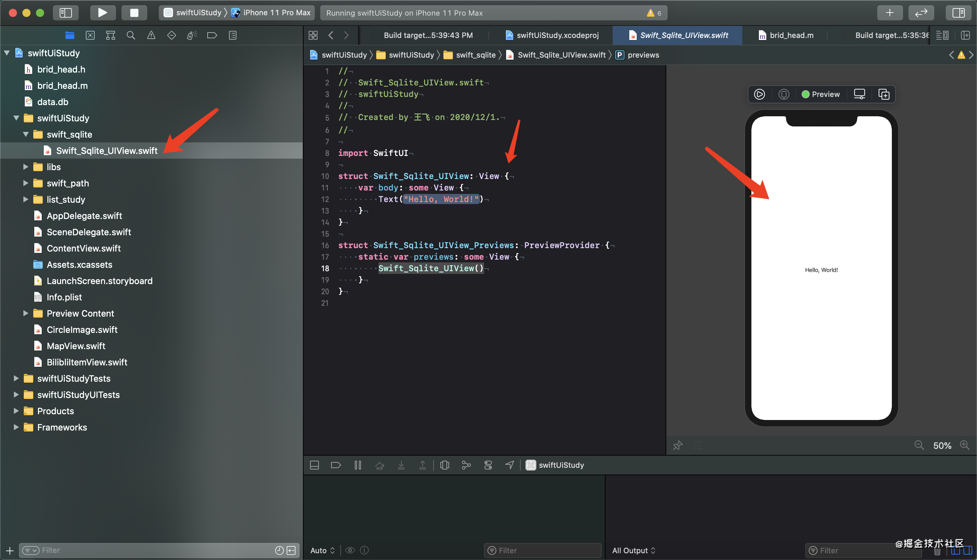Expand the libs folder

click(x=26, y=167)
